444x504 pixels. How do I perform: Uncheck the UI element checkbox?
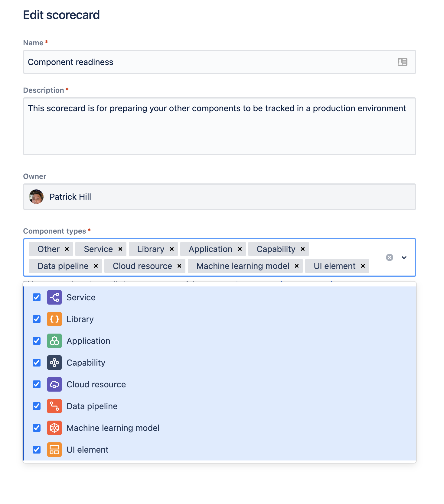click(36, 450)
